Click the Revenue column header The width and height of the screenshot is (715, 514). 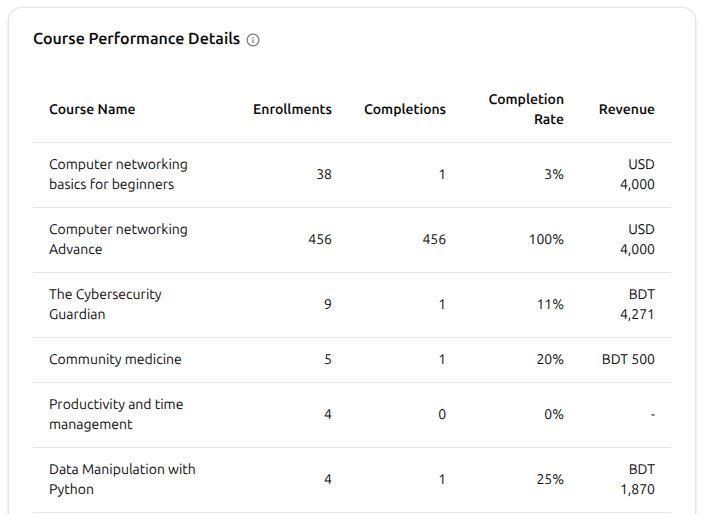click(627, 109)
